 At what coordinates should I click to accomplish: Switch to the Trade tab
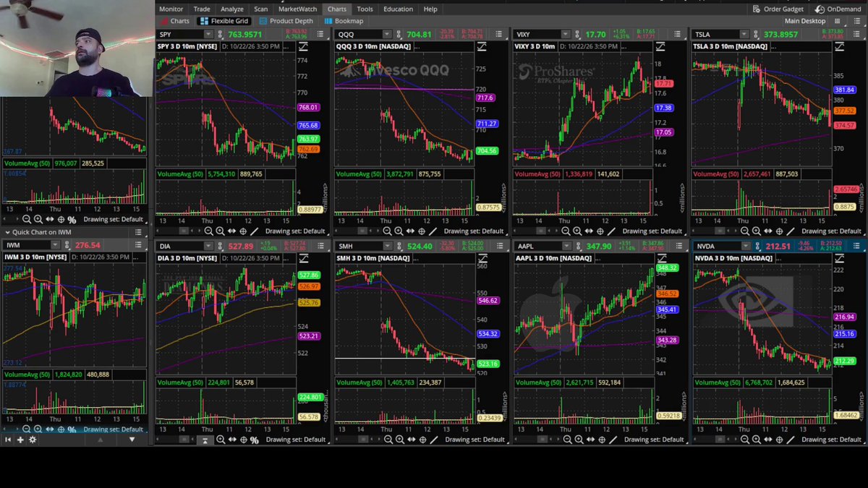[202, 9]
